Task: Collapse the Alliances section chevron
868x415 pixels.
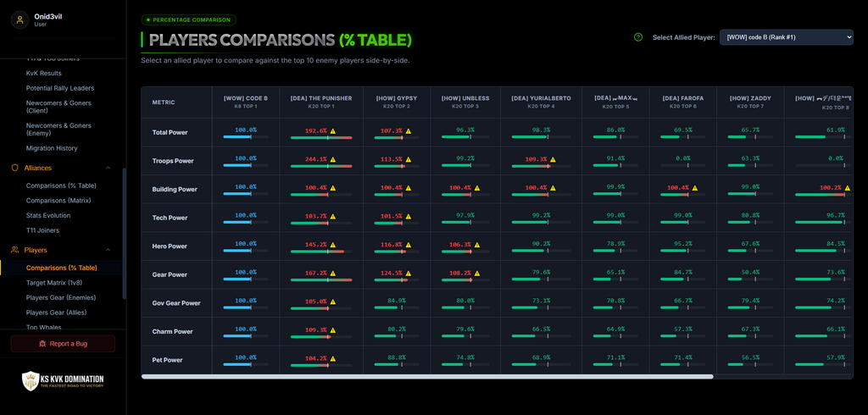Action: click(x=108, y=168)
